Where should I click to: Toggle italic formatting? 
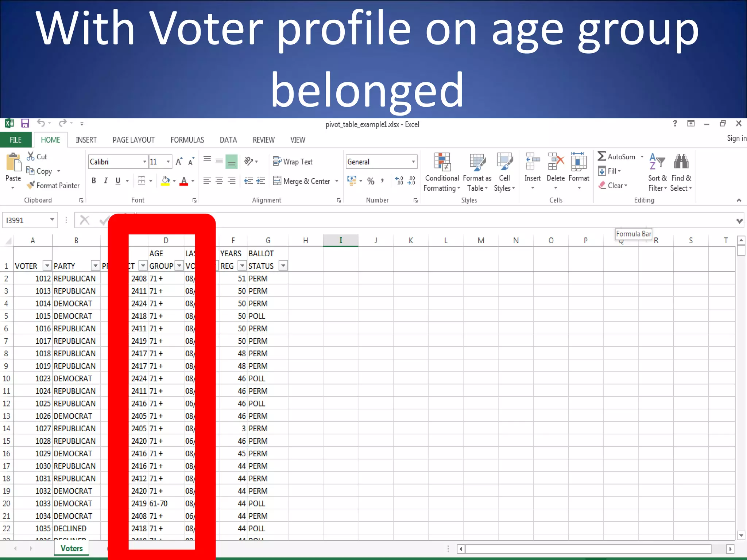(106, 180)
